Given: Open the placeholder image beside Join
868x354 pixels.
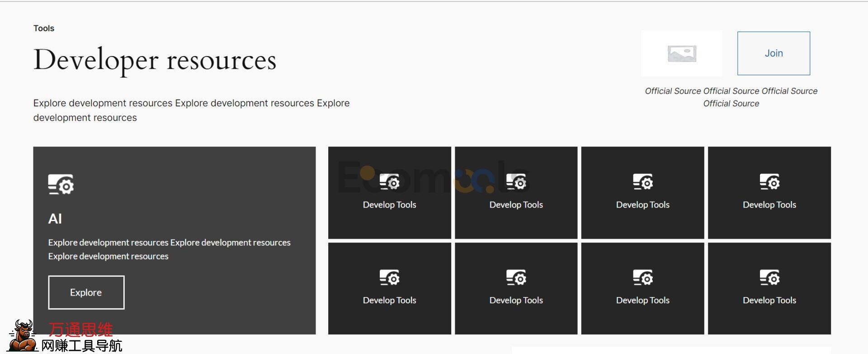Looking at the screenshot, I should (681, 54).
